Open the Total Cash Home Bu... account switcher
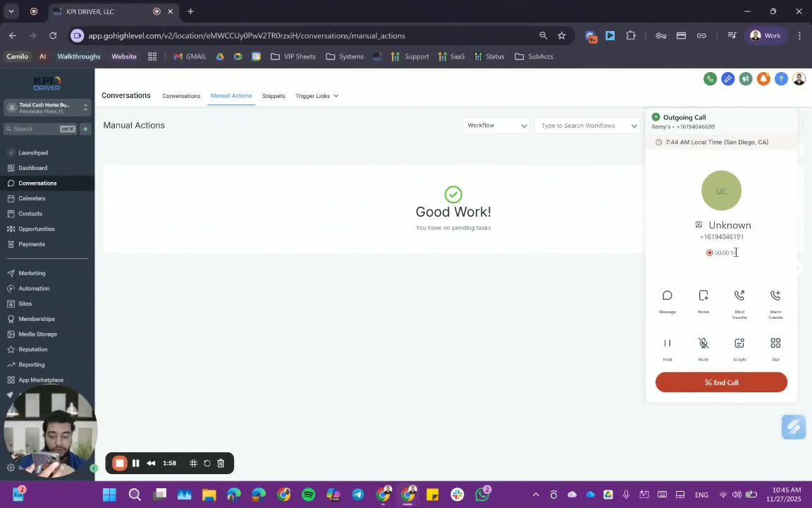812x508 pixels. pyautogui.click(x=47, y=108)
